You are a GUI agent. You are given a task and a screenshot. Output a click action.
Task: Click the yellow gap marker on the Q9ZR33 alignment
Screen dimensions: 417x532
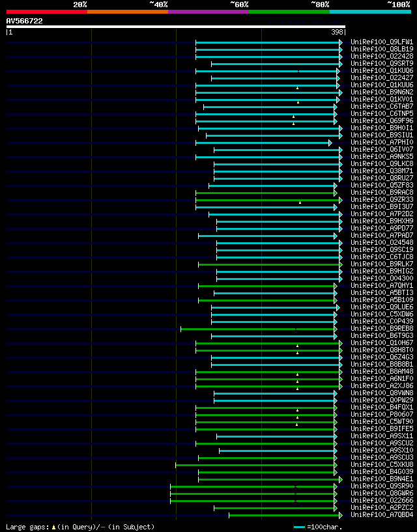click(300, 203)
